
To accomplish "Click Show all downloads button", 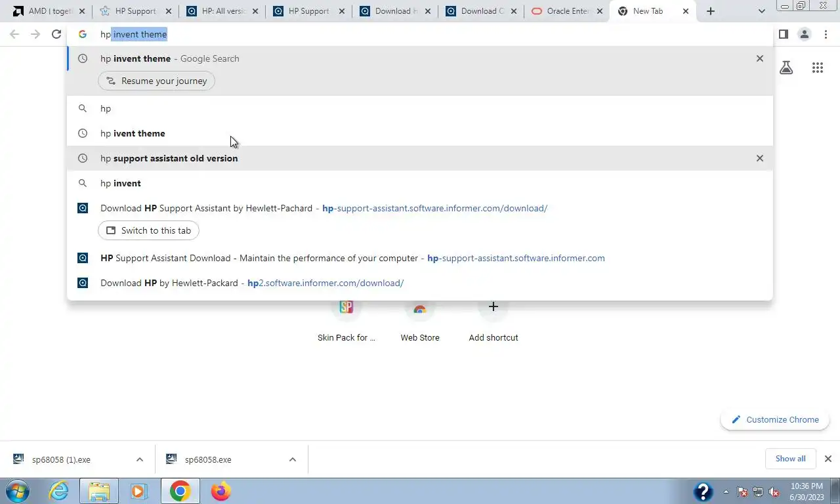I will click(790, 459).
